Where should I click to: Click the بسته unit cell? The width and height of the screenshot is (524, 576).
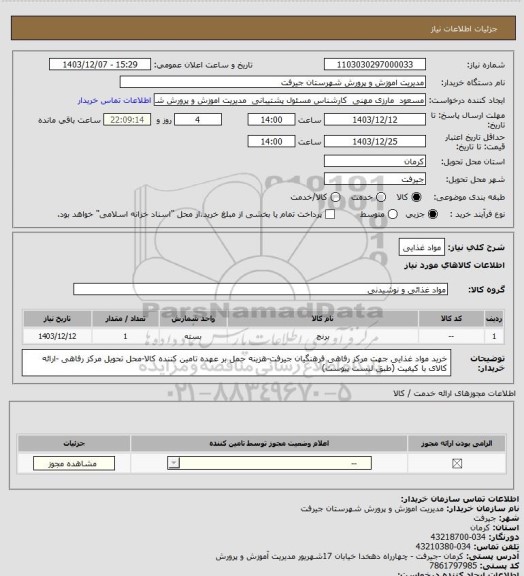coord(193,336)
